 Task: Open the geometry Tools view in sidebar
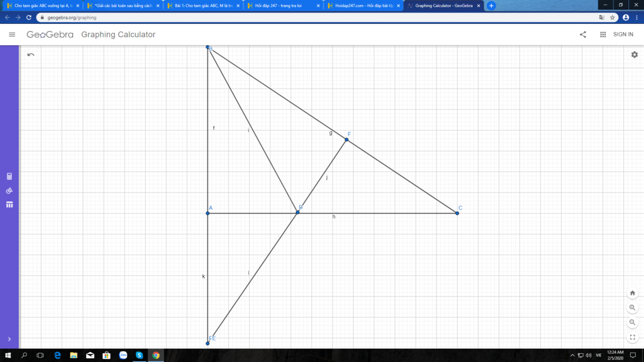pyautogui.click(x=9, y=190)
